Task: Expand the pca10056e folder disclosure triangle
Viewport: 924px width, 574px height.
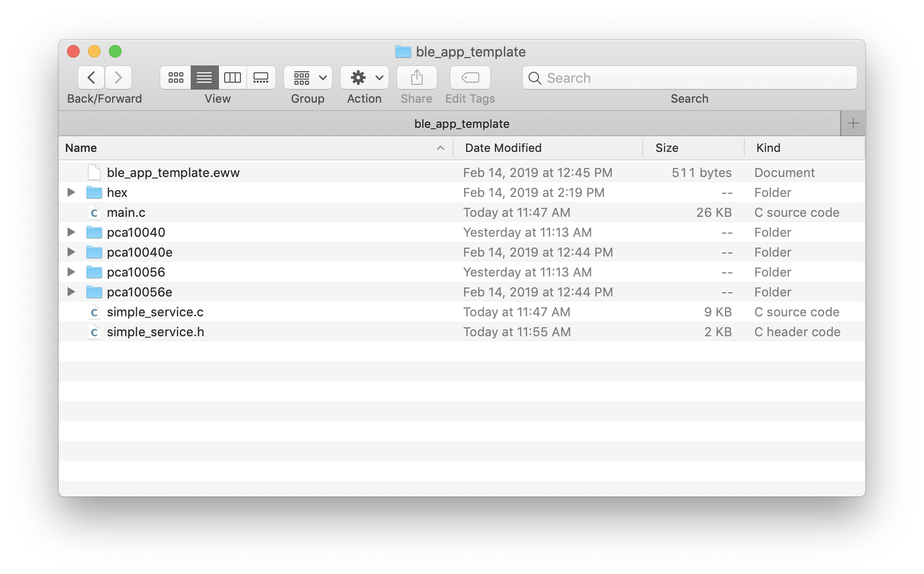Action: 71,292
